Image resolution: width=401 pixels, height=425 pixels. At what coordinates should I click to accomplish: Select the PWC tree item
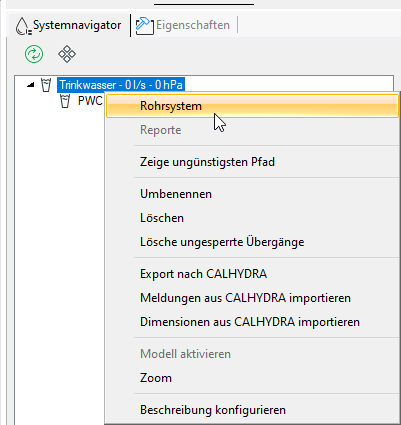tap(90, 101)
